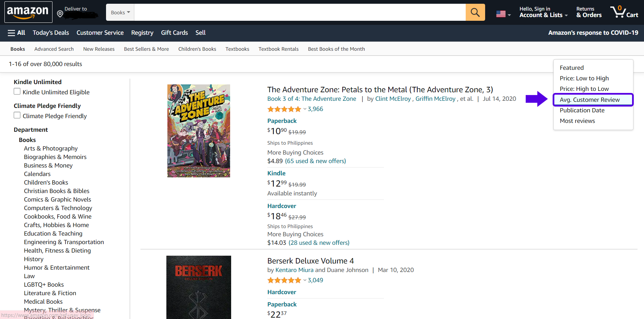Open Account & Lists dropdown
Screen dimensions: 644x319
click(x=543, y=12)
